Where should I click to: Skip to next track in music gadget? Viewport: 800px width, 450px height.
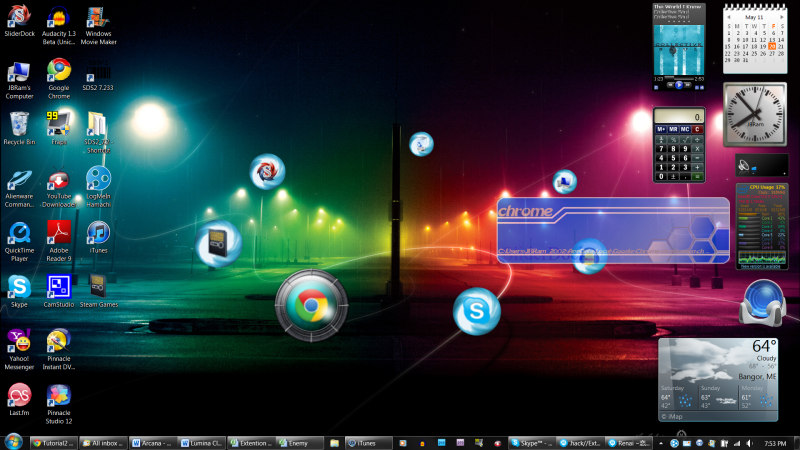(x=688, y=86)
